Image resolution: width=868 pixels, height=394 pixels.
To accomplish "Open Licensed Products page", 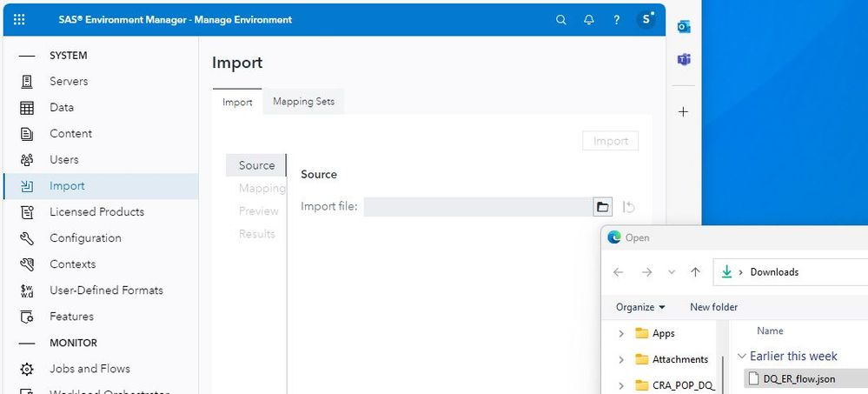I will [x=96, y=211].
